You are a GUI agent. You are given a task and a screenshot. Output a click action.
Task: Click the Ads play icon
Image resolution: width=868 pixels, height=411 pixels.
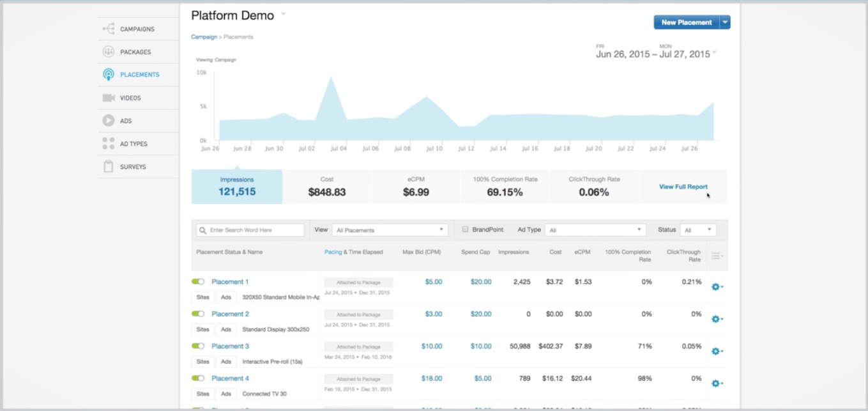point(109,121)
